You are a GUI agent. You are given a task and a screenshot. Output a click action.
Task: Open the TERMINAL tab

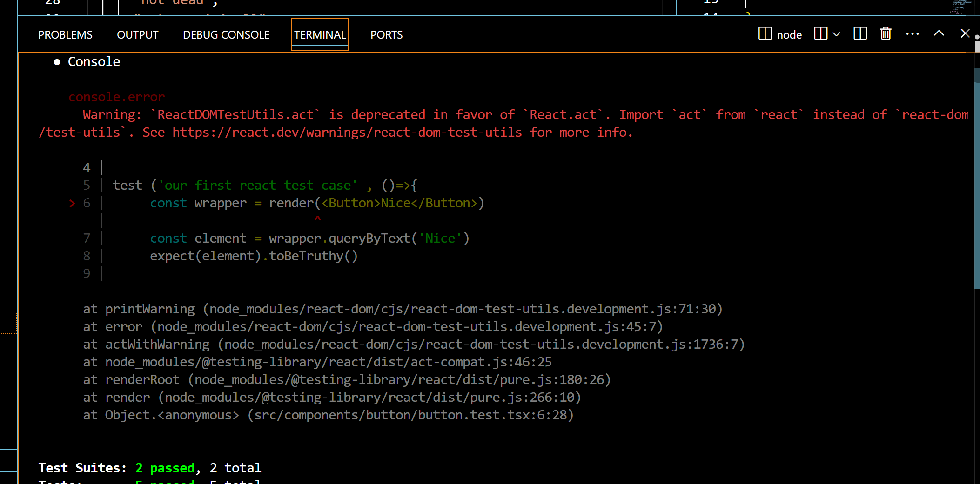point(320,35)
